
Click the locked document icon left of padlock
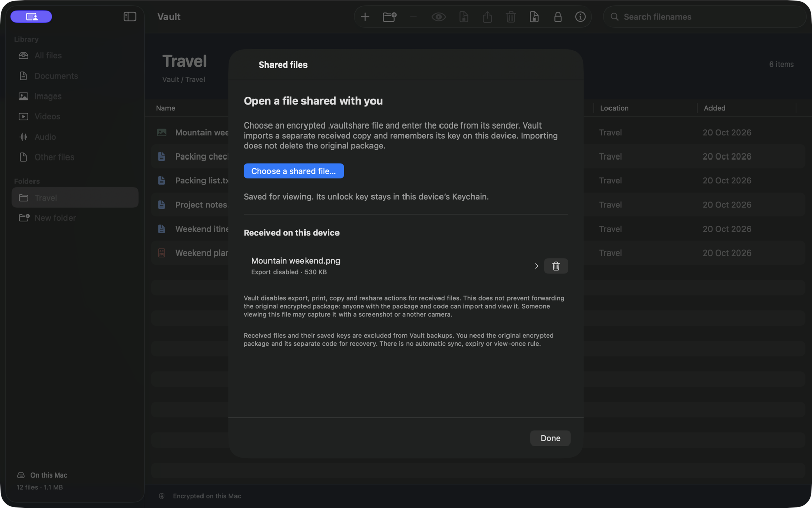click(x=534, y=17)
